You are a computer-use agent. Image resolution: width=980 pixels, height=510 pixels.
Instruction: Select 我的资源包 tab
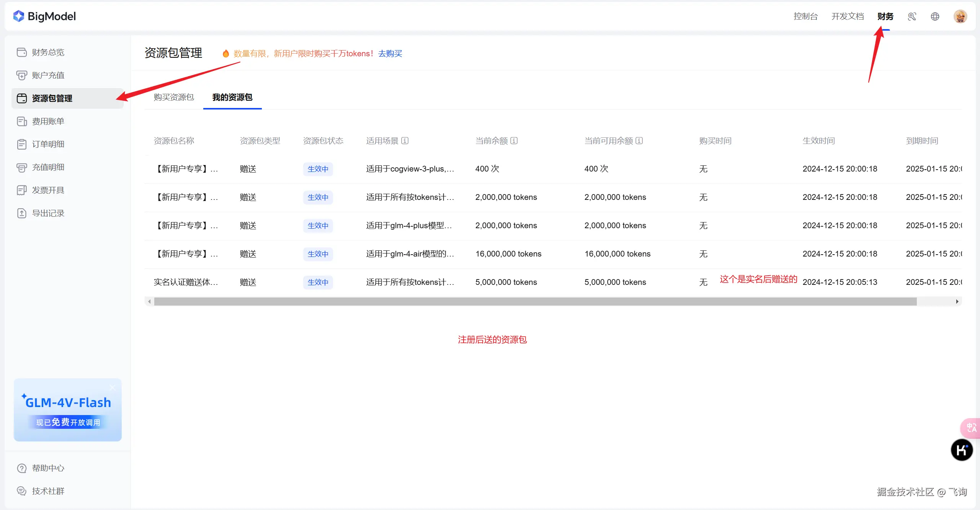pos(232,97)
